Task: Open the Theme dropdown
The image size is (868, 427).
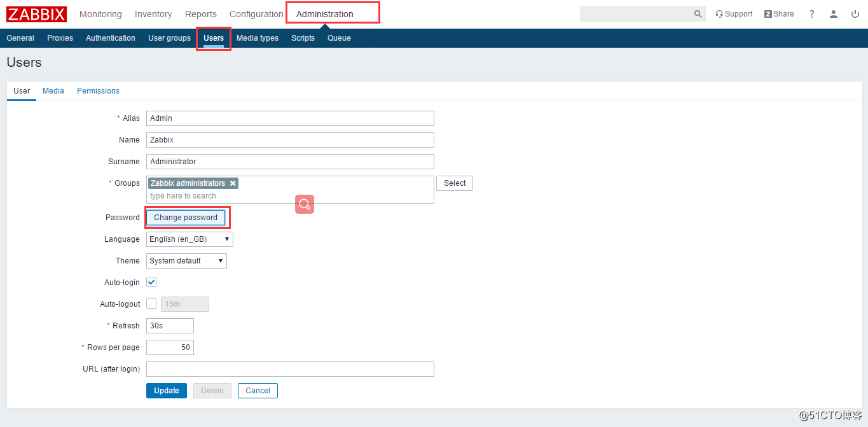Action: [186, 260]
